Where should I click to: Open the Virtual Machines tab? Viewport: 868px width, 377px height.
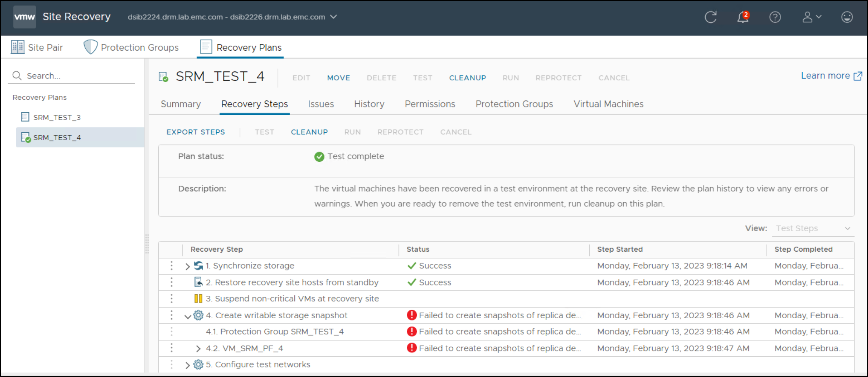pos(608,104)
